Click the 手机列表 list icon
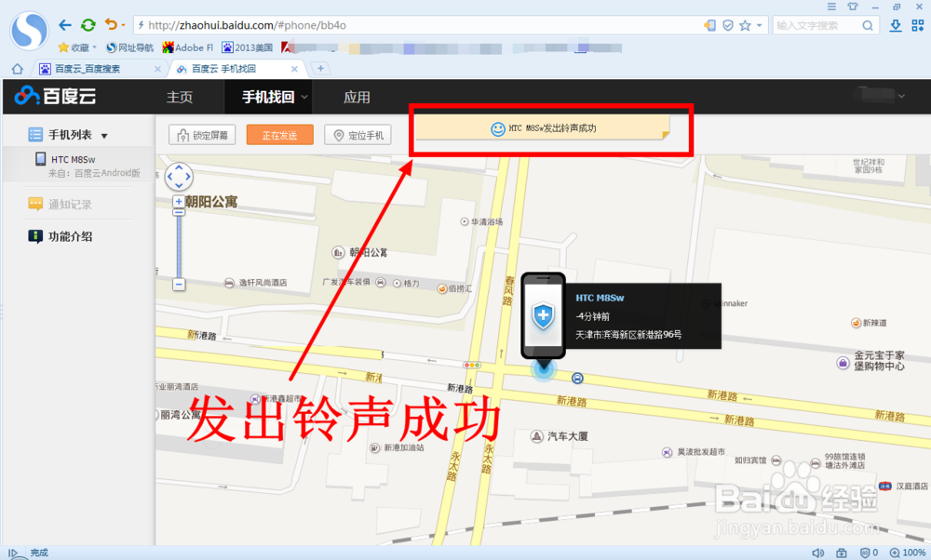This screenshot has height=560, width=931. pos(35,135)
